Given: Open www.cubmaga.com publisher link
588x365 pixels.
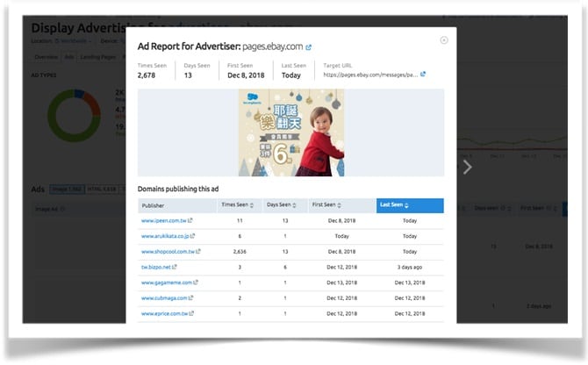Looking at the screenshot, I should click(164, 298).
